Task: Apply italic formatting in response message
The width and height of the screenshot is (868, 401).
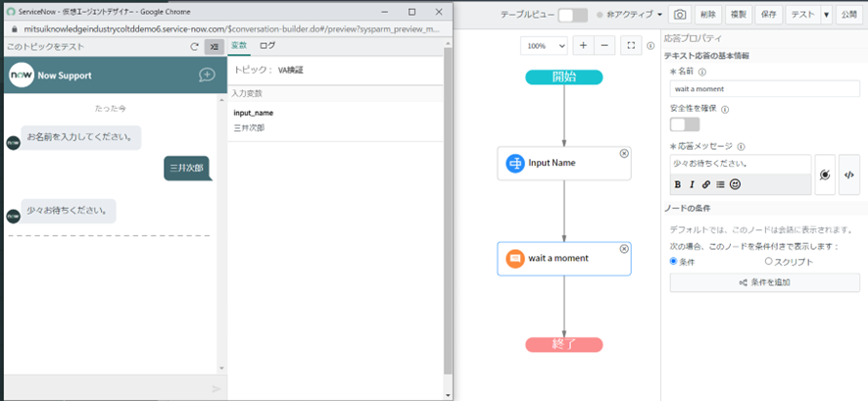Action: pyautogui.click(x=692, y=184)
